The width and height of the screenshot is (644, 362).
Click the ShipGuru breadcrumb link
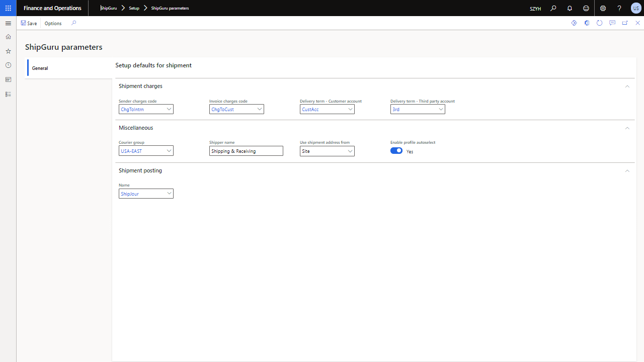(x=109, y=8)
